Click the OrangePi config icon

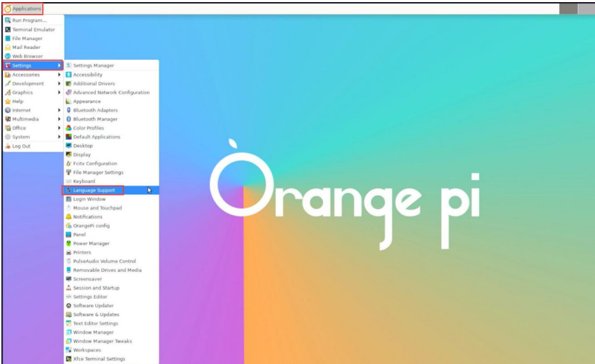coord(69,225)
